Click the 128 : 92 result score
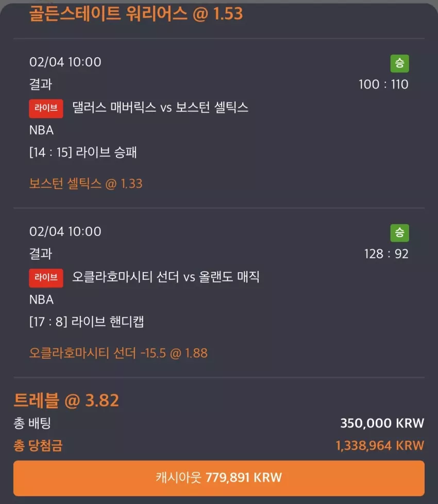 (x=386, y=254)
